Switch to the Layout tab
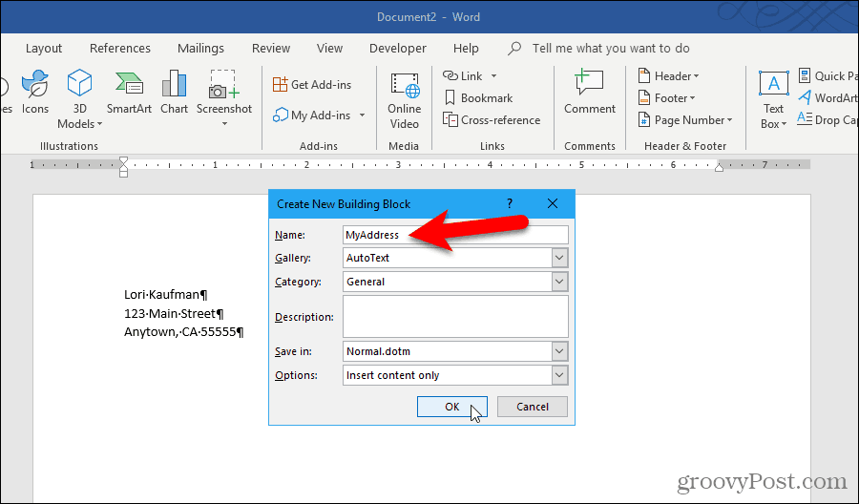The width and height of the screenshot is (859, 504). pos(44,49)
